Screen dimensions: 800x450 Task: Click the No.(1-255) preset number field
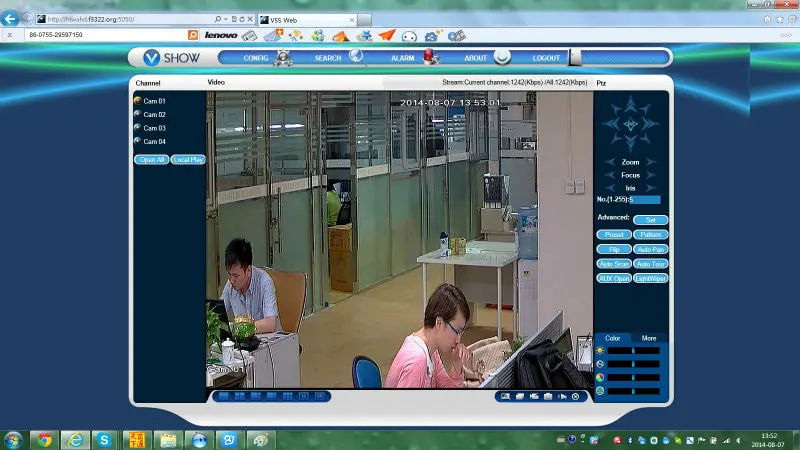click(645, 199)
